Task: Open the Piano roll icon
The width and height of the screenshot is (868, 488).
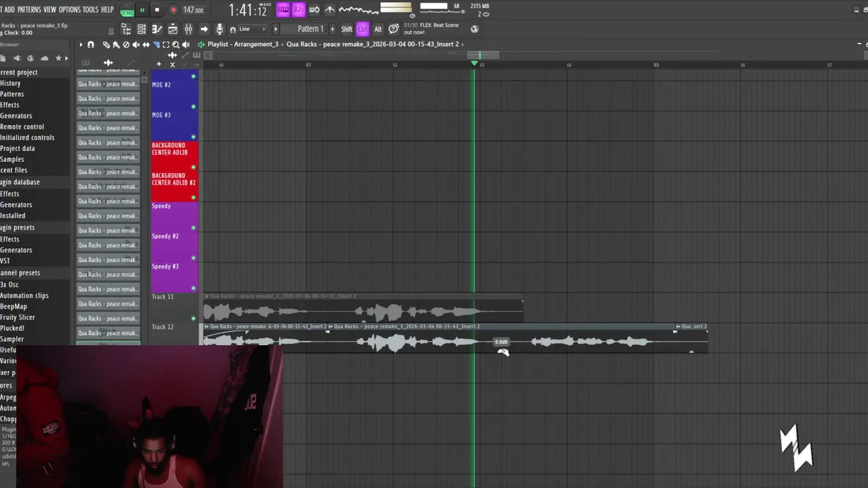Action: pyautogui.click(x=157, y=29)
